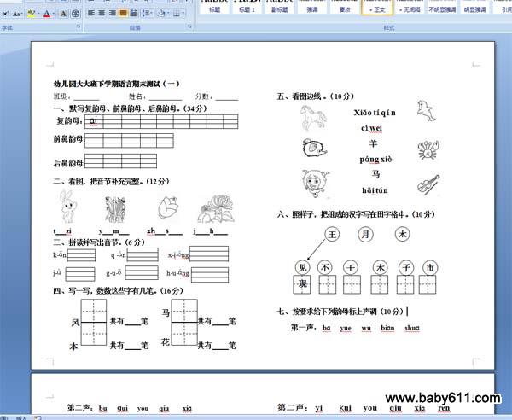
Task: Click the pinyin text 'hǎi tún'
Action: 375,190
